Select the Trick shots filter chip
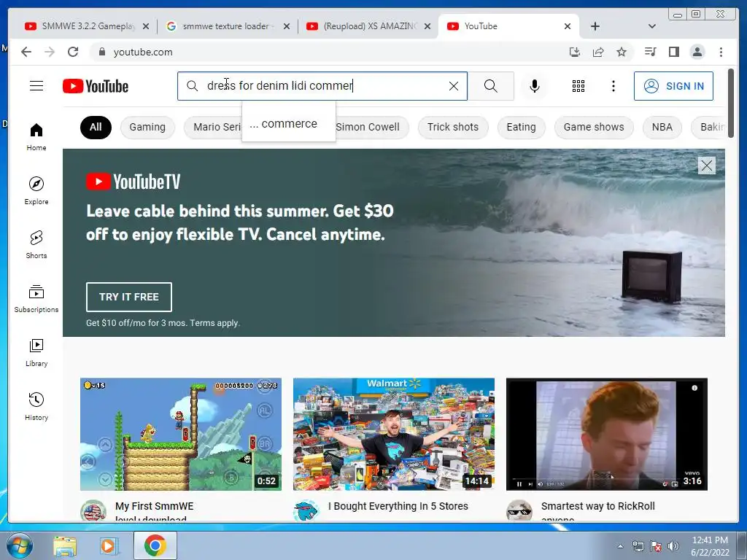 (452, 127)
